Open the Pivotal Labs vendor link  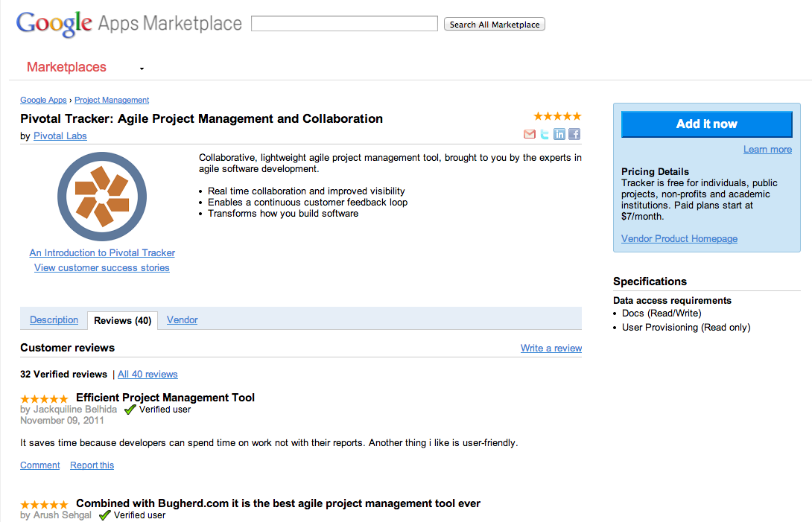coord(60,136)
